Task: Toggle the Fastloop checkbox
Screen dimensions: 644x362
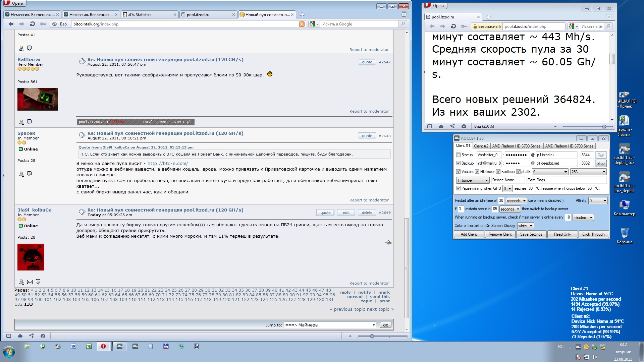Action: 498,172
